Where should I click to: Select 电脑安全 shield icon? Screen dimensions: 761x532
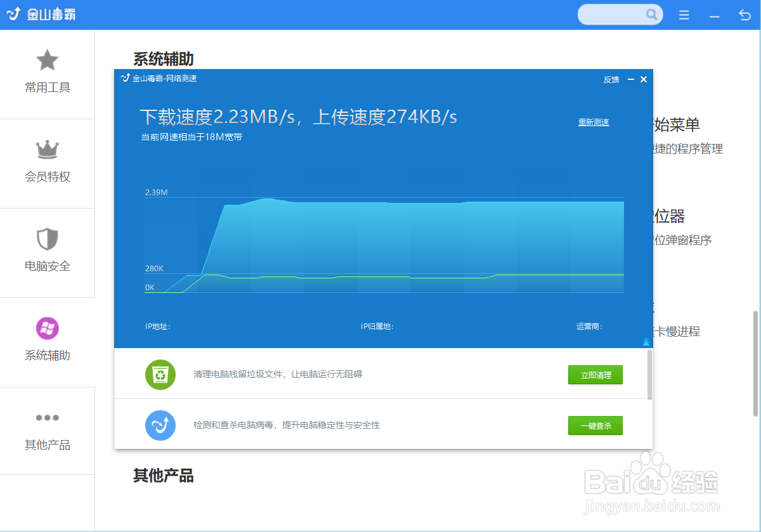click(x=47, y=239)
